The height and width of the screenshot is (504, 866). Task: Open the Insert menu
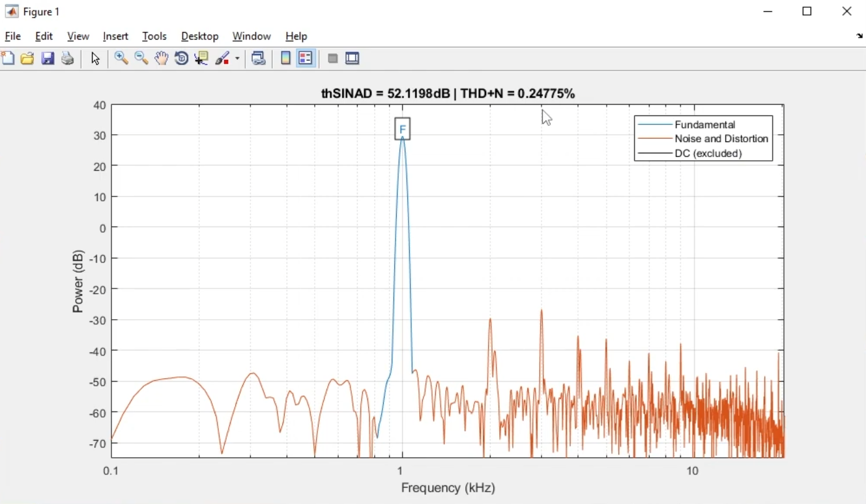point(115,36)
